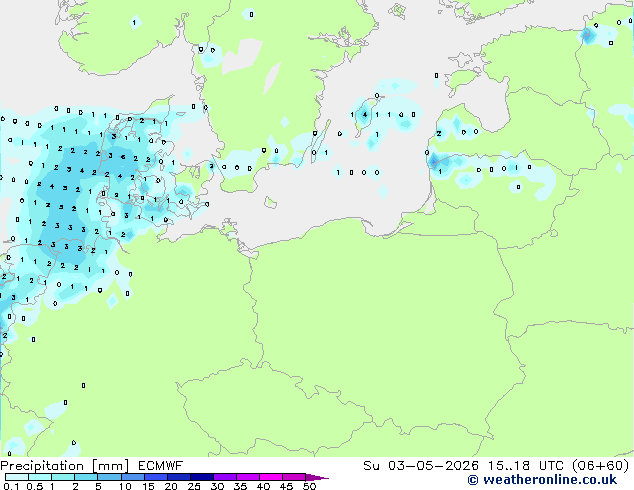634x490 pixels.
Task: Click the "25" legend scale label
Action: click(194, 486)
